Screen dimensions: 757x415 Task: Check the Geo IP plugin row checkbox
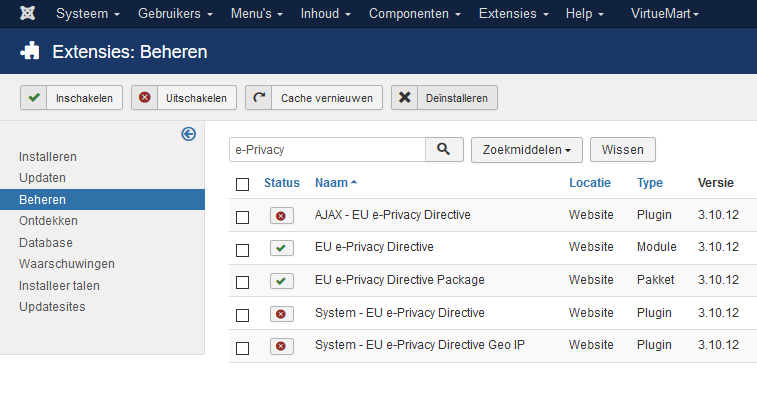[242, 348]
